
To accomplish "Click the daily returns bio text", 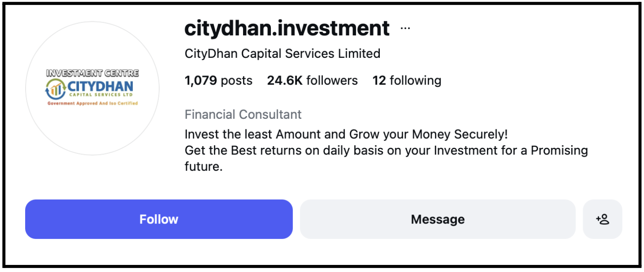I will click(386, 151).
